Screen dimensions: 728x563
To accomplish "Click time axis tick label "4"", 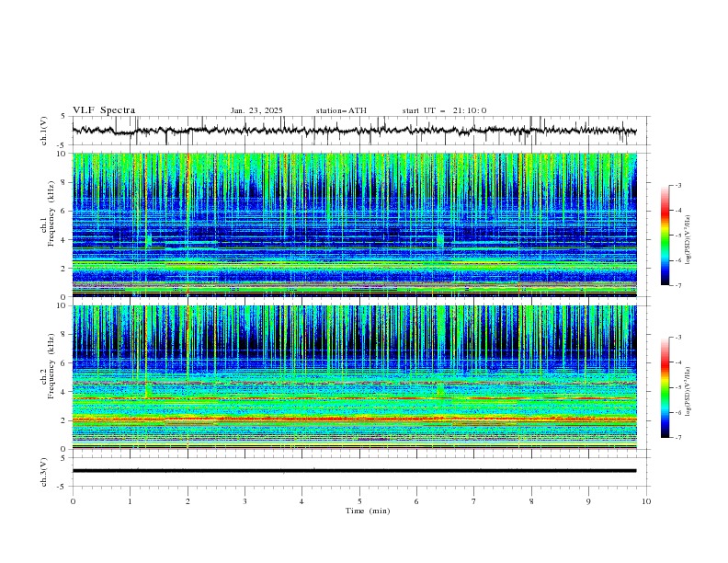I will point(301,501).
